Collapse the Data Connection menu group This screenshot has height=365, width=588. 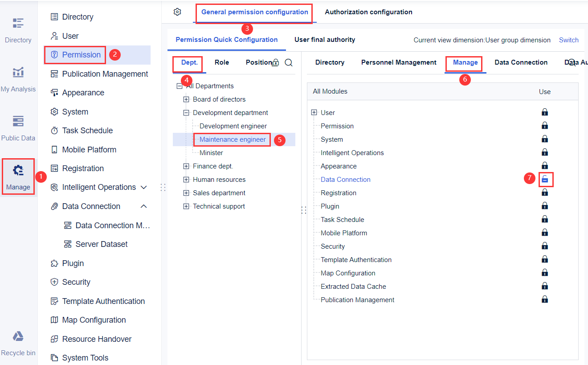coord(144,206)
